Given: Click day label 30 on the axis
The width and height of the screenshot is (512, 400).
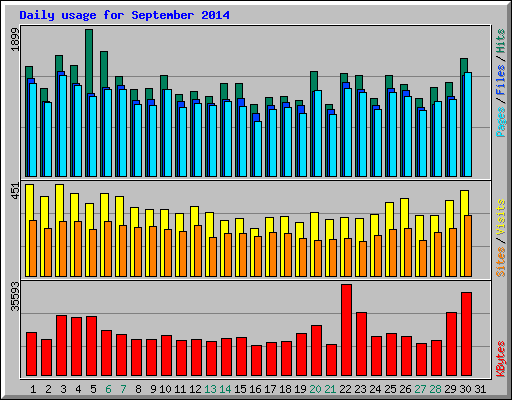Looking at the screenshot, I should coord(465,389).
